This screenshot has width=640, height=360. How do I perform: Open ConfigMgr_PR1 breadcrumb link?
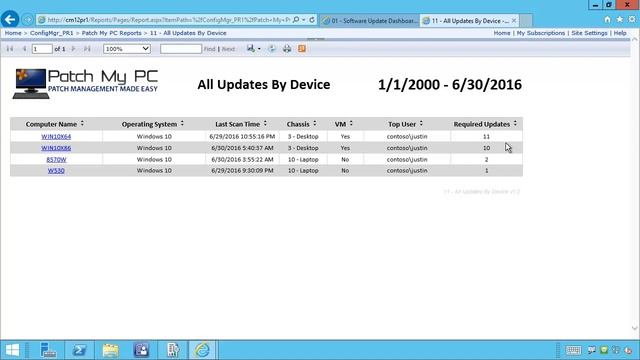(x=51, y=33)
